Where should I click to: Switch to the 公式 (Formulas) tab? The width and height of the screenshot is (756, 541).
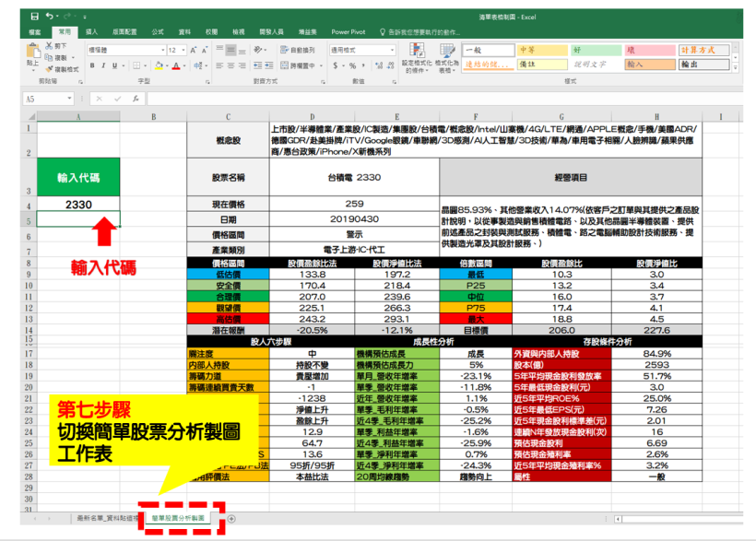pos(158,32)
